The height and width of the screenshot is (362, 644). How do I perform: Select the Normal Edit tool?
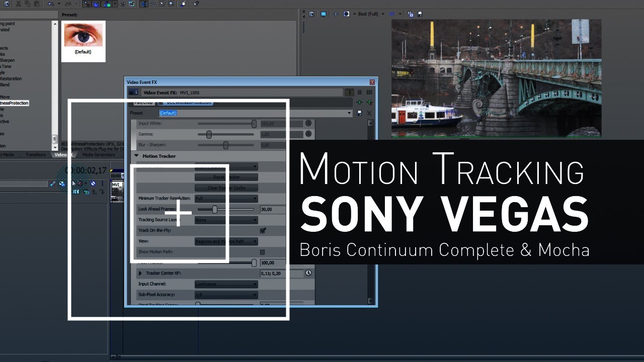click(144, 4)
